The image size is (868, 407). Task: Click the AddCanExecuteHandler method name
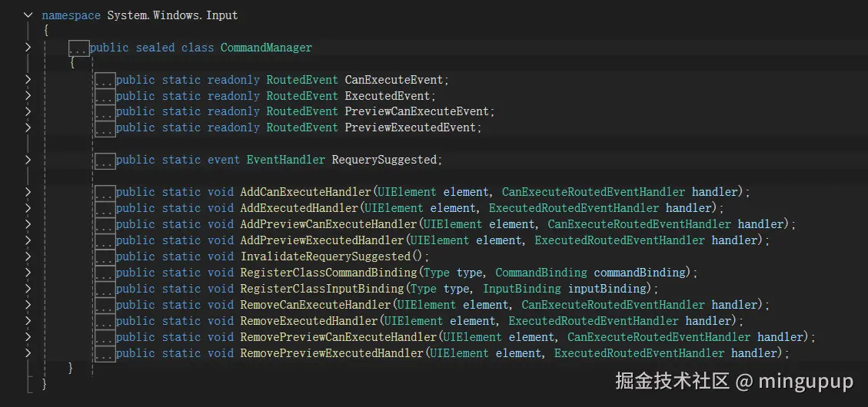305,192
